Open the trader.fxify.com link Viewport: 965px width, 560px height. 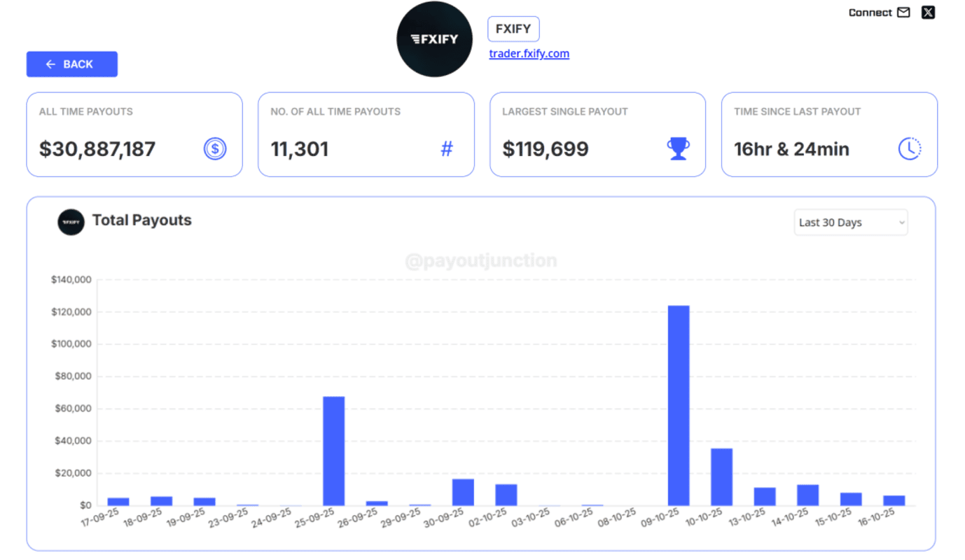point(529,53)
